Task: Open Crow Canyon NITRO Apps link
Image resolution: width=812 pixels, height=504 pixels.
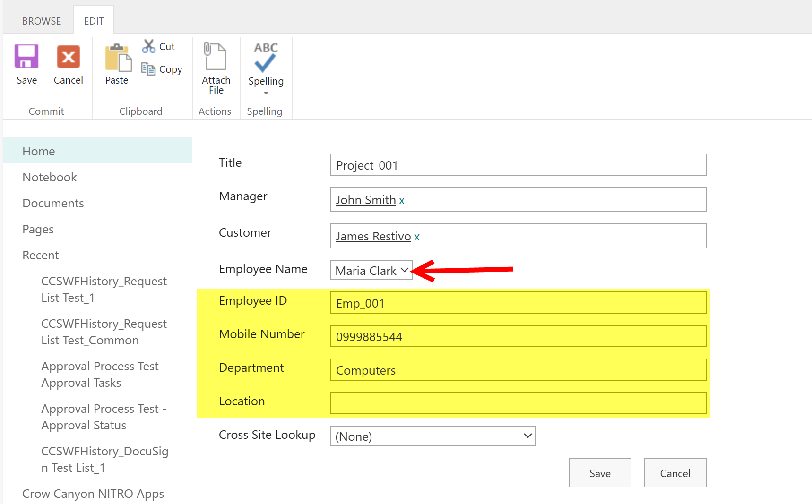Action: 93,494
